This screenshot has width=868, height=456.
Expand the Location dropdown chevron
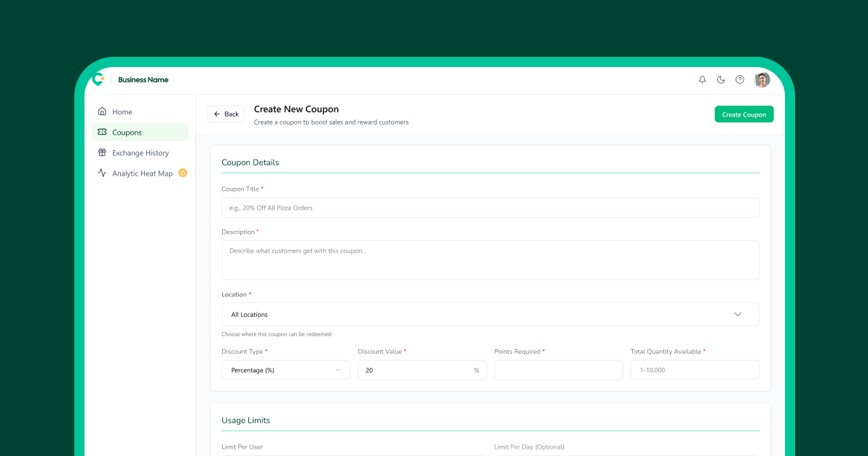738,314
